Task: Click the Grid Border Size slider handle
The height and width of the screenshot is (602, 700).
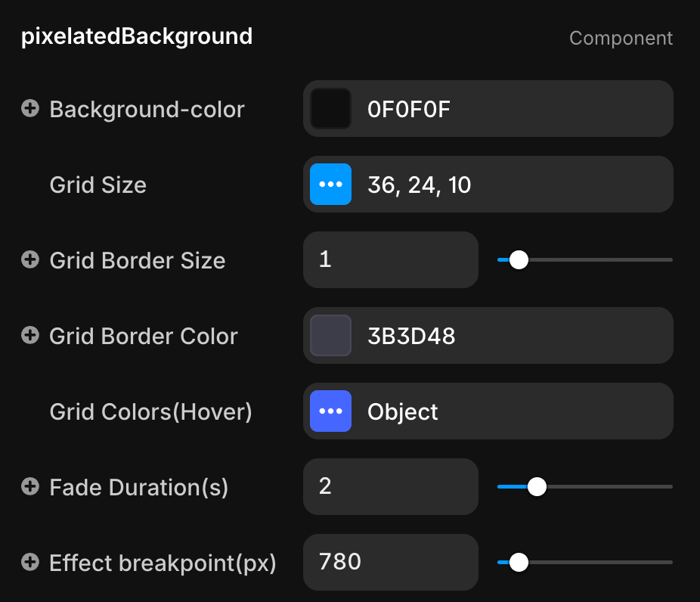Action: coord(519,260)
